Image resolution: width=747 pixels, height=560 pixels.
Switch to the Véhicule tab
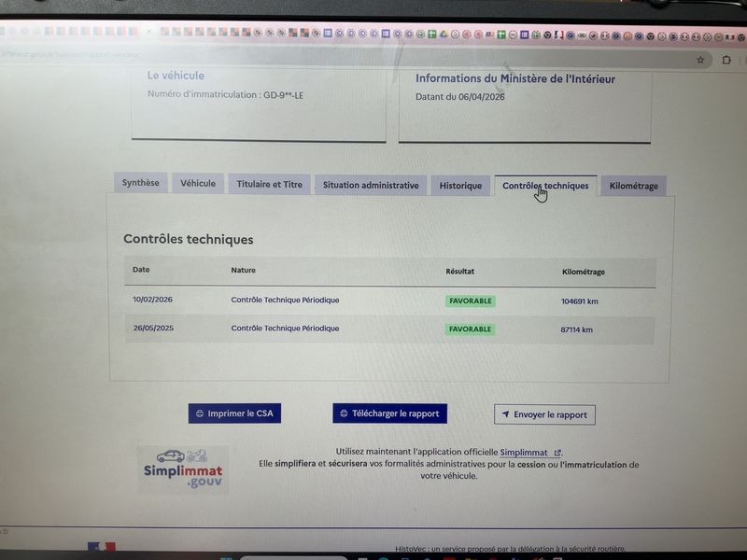(198, 183)
